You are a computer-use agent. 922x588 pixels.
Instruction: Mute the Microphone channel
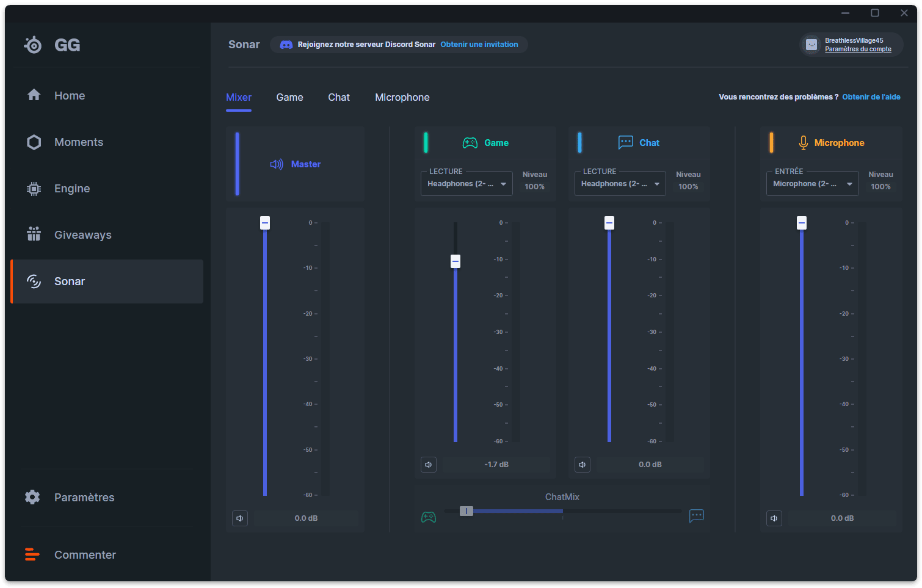774,518
